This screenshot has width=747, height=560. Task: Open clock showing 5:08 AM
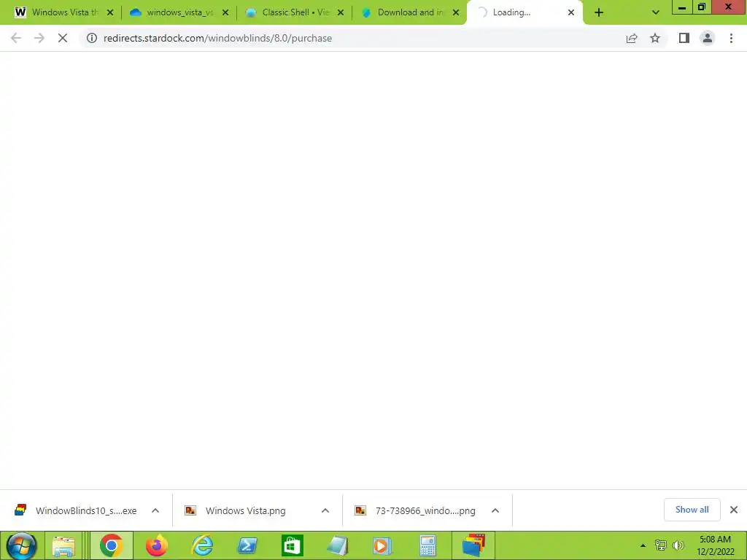(x=715, y=545)
